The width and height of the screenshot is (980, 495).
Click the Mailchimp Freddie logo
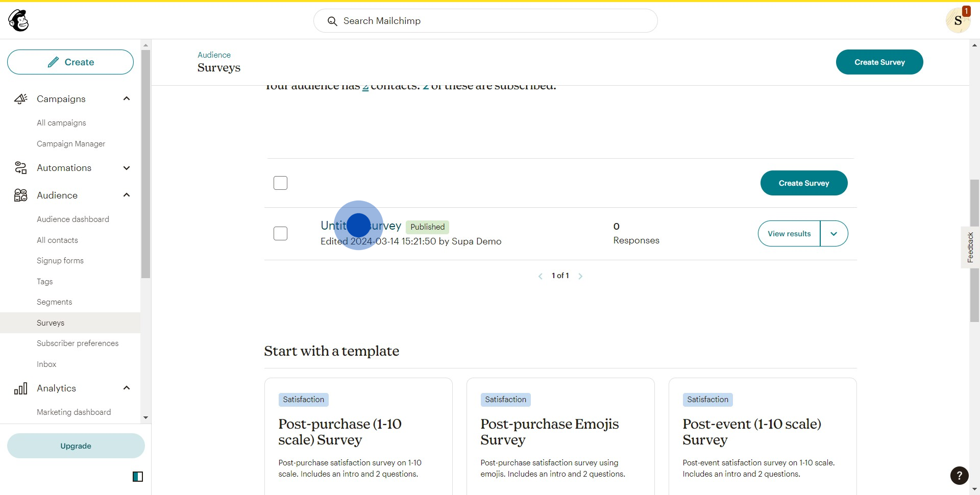tap(19, 21)
